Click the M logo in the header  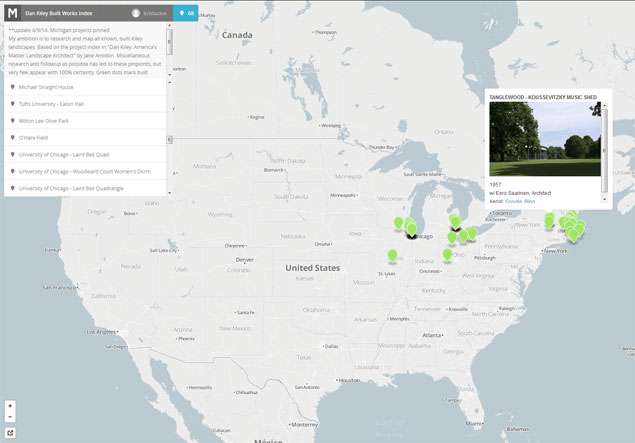[13, 13]
